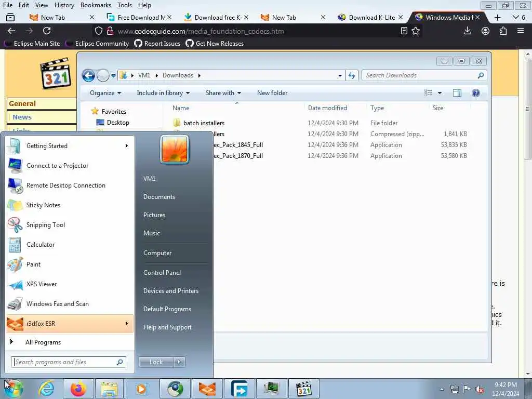
Task: Open Control Panel from Start menu
Action: coord(162,273)
